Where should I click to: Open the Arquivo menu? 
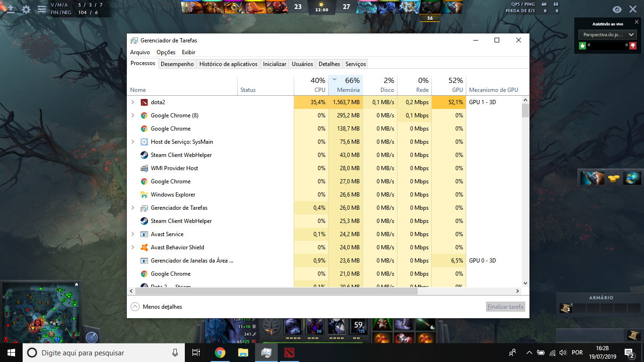(140, 52)
